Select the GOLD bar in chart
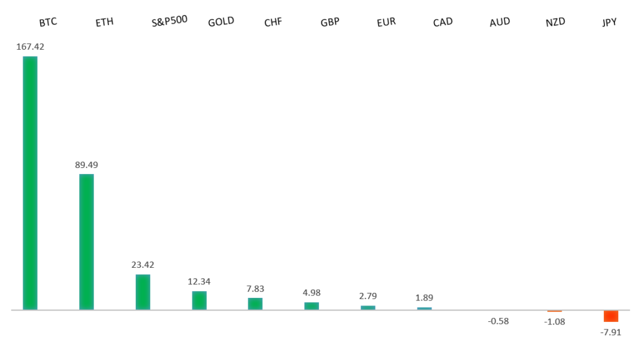 pyautogui.click(x=199, y=300)
